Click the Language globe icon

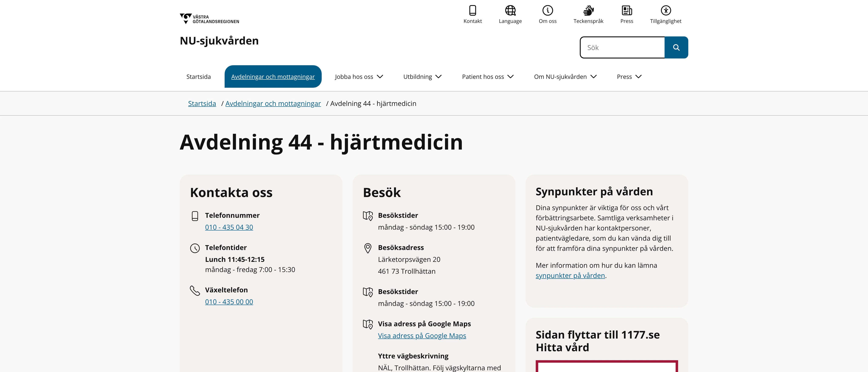pos(510,10)
